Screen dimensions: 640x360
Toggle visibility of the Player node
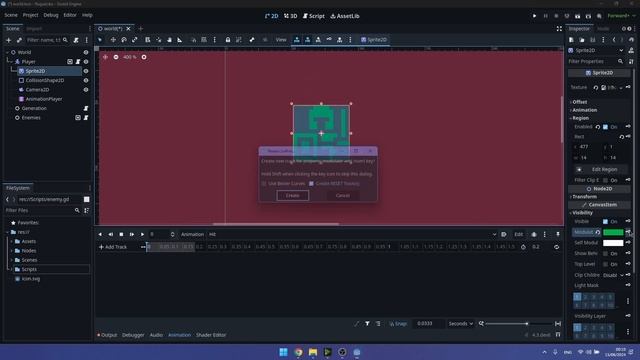(x=86, y=62)
